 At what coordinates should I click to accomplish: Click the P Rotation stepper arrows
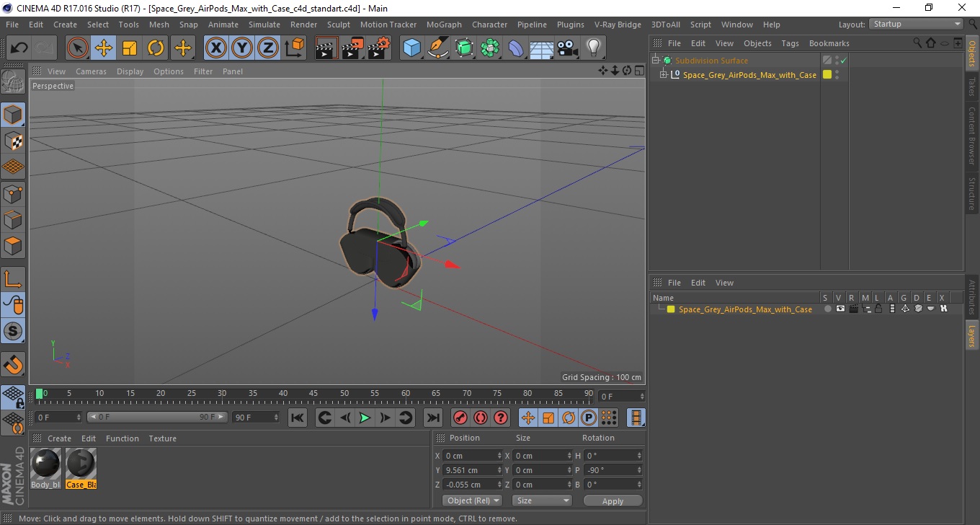639,470
